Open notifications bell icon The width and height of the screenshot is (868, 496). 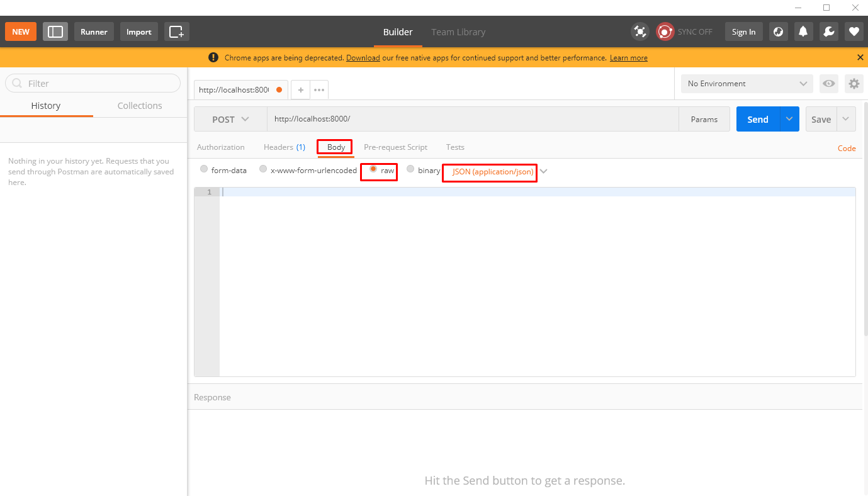(804, 31)
